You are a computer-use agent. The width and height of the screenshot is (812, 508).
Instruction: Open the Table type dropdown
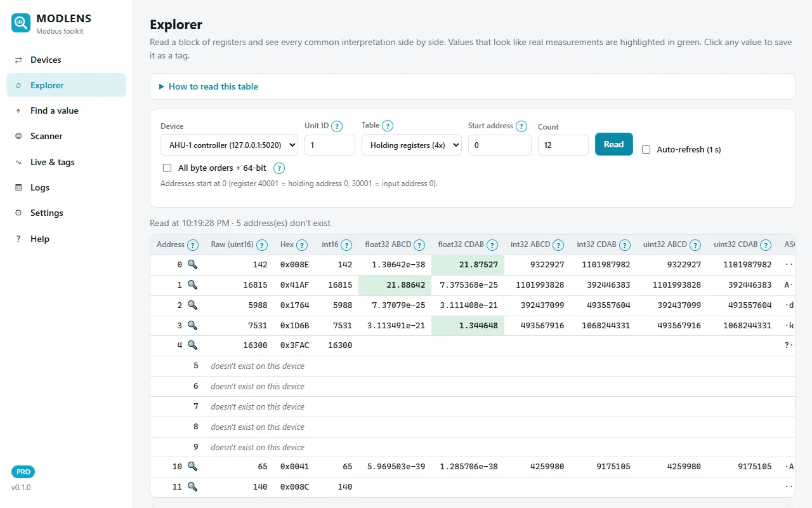(x=412, y=145)
